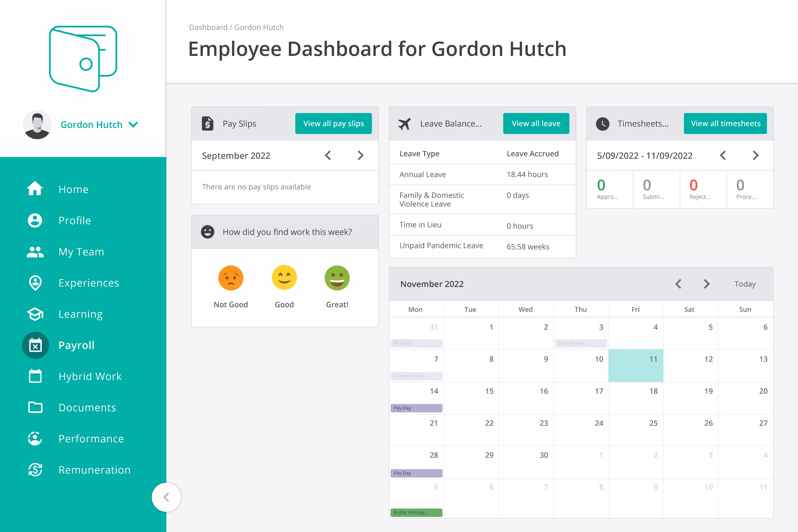Click the Remuneration dollar cycle icon
798x532 pixels.
click(x=35, y=470)
